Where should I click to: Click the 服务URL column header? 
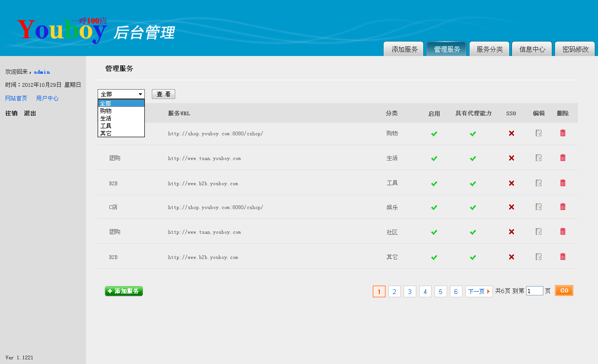click(179, 113)
